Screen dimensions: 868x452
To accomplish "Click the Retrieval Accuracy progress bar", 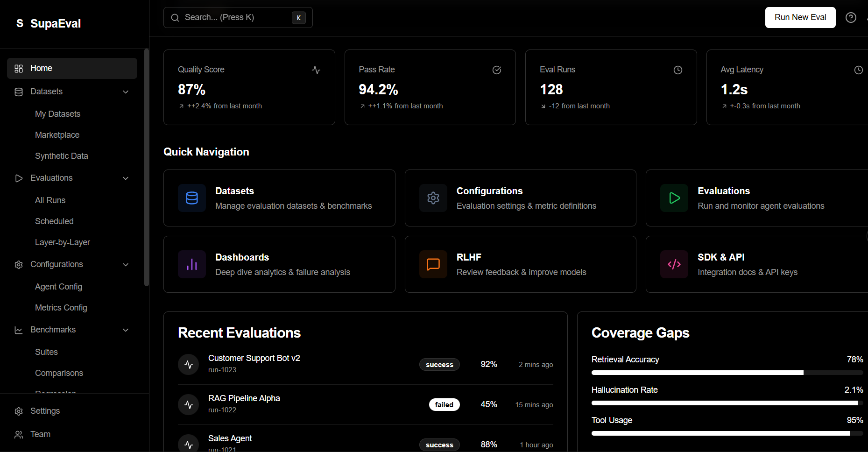I will coord(727,373).
